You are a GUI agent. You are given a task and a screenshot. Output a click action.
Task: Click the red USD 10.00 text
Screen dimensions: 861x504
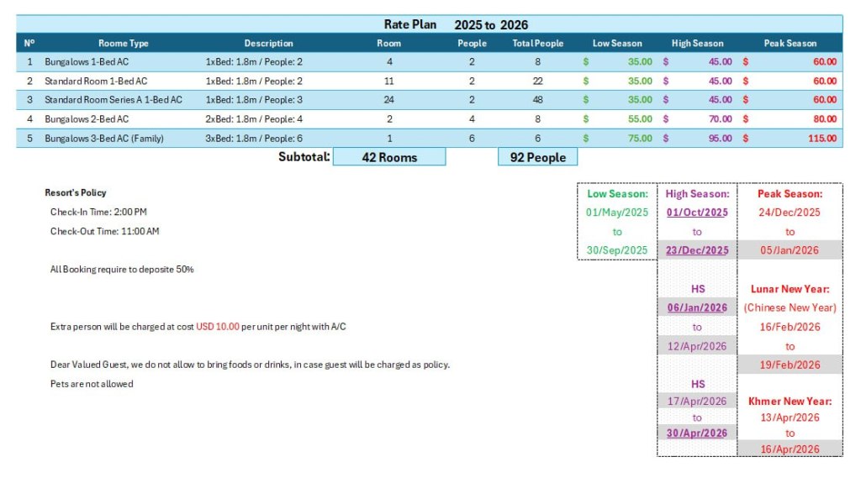click(x=218, y=327)
